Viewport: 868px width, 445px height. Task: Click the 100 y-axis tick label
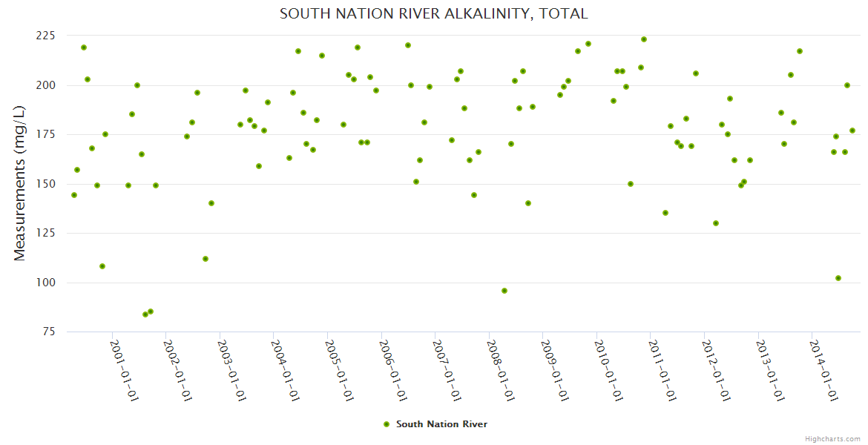point(47,283)
